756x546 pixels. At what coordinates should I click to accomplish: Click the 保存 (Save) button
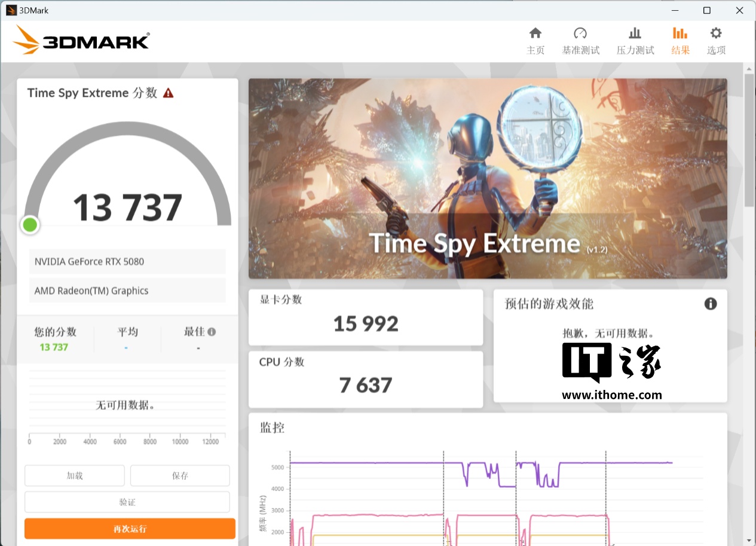180,476
